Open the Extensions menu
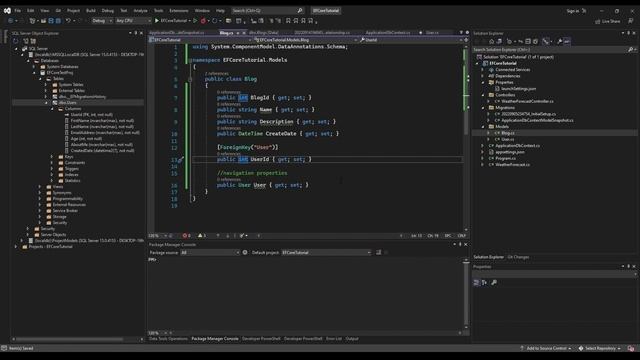The height and width of the screenshot is (360, 640). tap(179, 11)
